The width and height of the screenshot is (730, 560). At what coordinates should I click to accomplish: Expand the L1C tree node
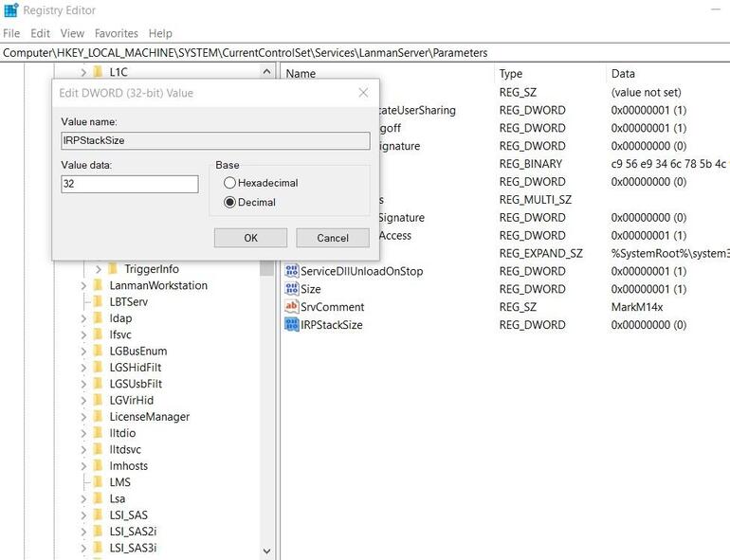pos(83,72)
